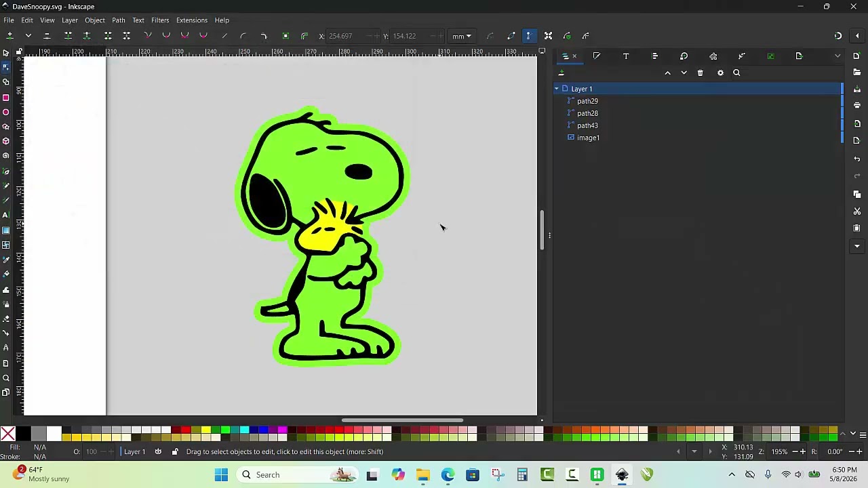Delete the selected layer or object
This screenshot has height=488, width=868.
pos(701,73)
